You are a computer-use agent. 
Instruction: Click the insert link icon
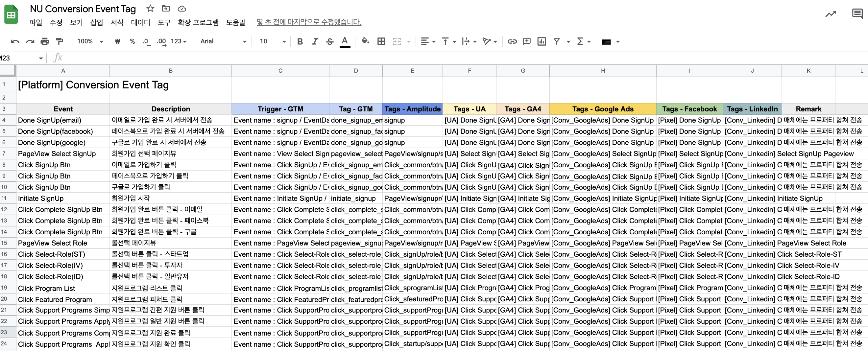tap(512, 41)
